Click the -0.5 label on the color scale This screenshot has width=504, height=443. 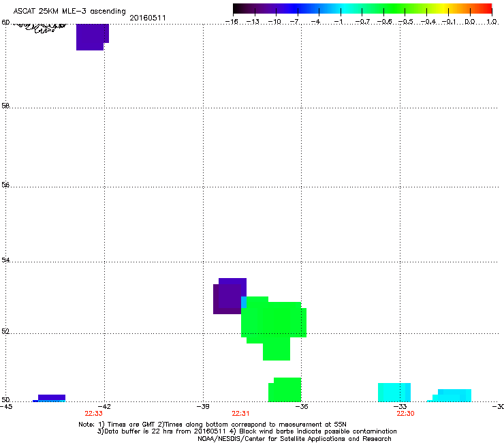coord(406,22)
